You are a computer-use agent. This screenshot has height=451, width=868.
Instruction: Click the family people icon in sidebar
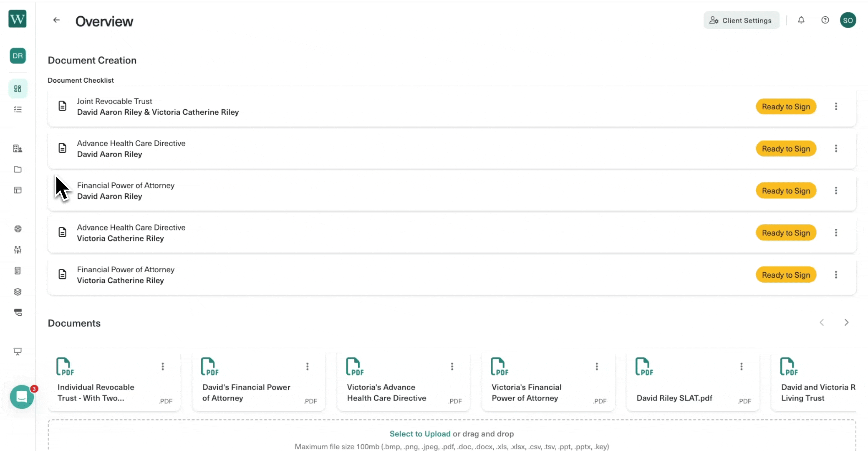18,250
